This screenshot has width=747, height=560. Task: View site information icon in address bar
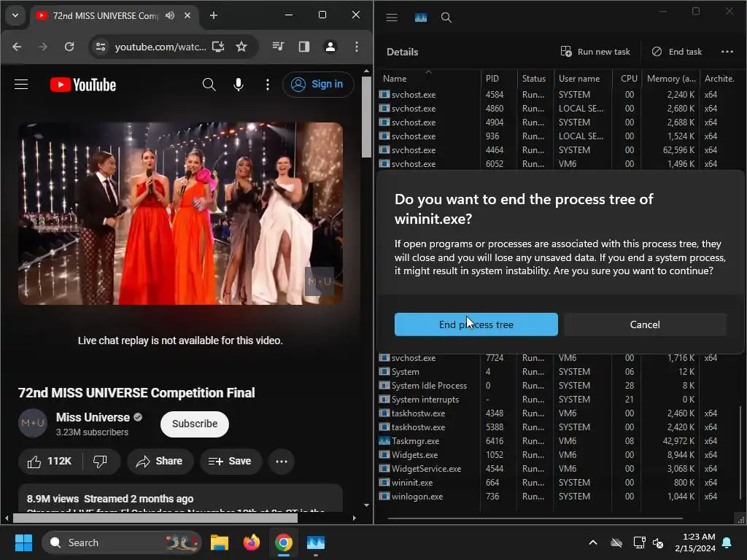pos(101,47)
